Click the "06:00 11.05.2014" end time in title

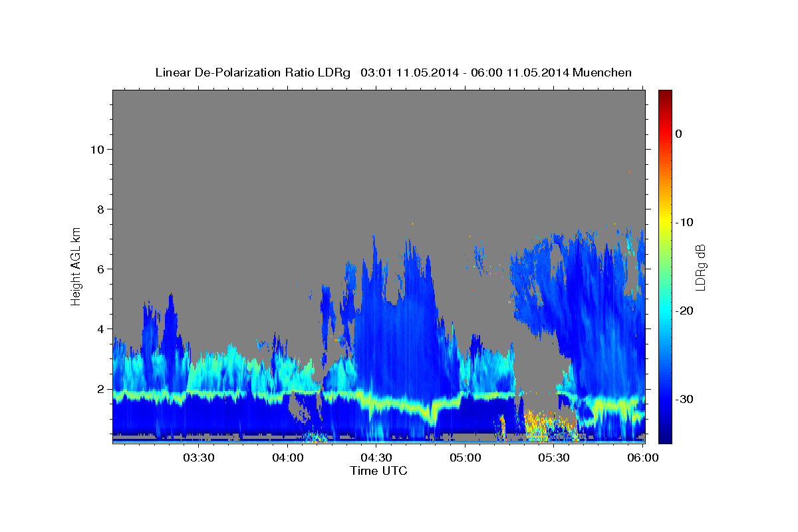pos(519,72)
